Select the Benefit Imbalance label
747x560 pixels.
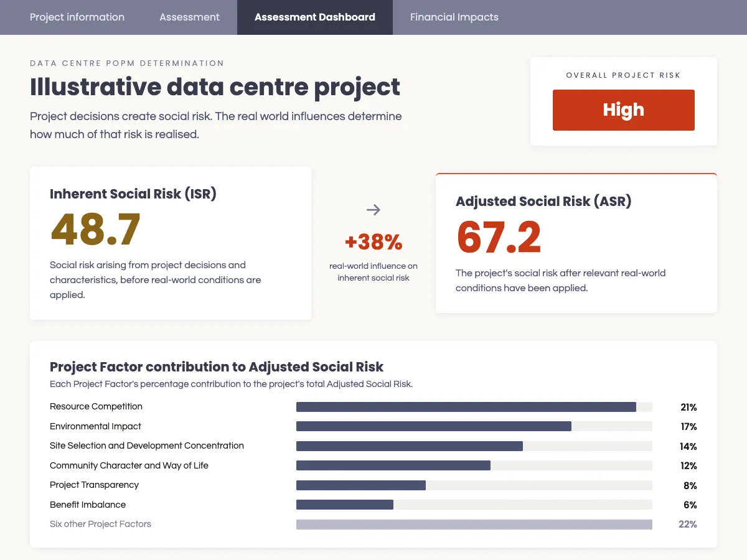pos(88,505)
